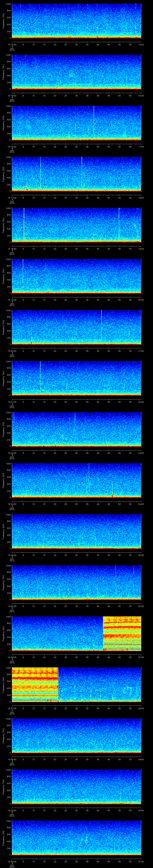153x868 pixels.
Task: Click the 15:20:00 start time label
Action: tap(12, 351)
